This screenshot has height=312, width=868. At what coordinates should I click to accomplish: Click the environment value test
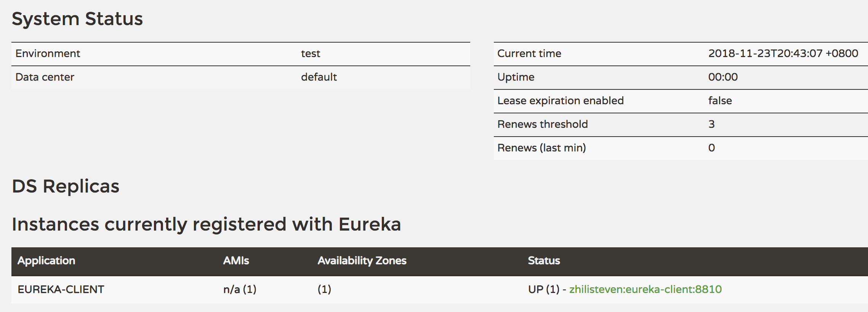(x=311, y=54)
